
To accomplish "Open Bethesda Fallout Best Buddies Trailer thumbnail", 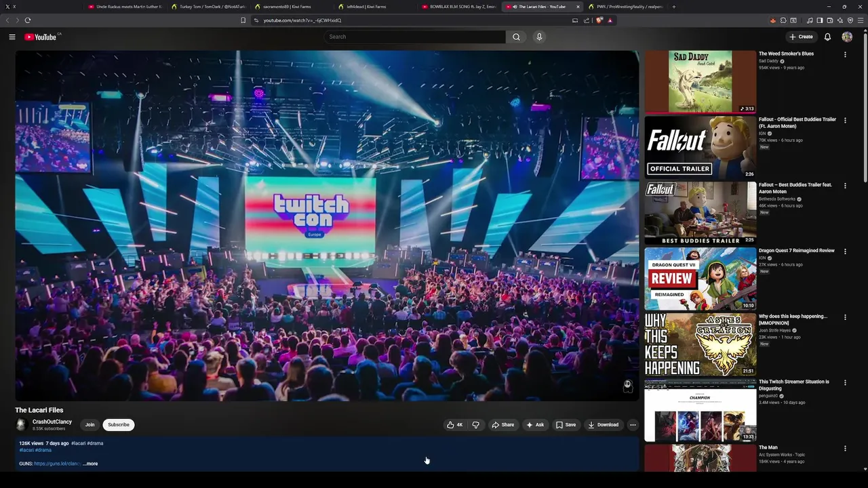I will pos(700,213).
